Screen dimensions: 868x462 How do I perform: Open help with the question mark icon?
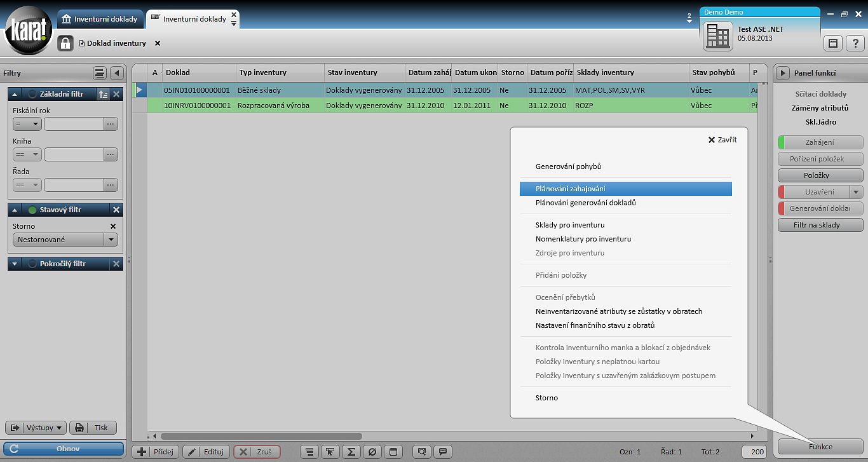pyautogui.click(x=857, y=43)
